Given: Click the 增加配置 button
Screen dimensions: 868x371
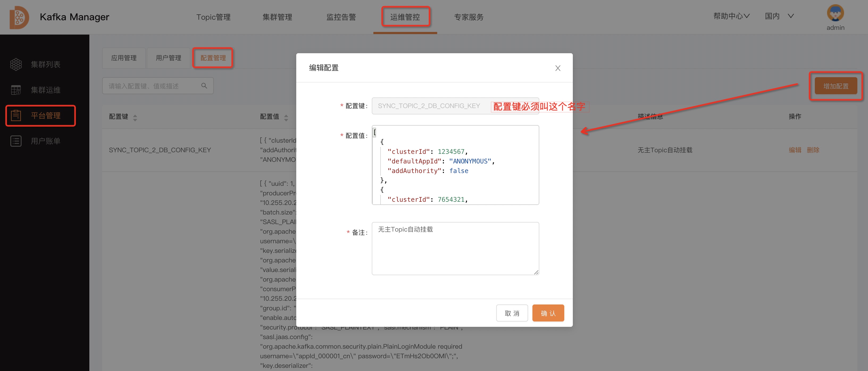Looking at the screenshot, I should pyautogui.click(x=836, y=86).
